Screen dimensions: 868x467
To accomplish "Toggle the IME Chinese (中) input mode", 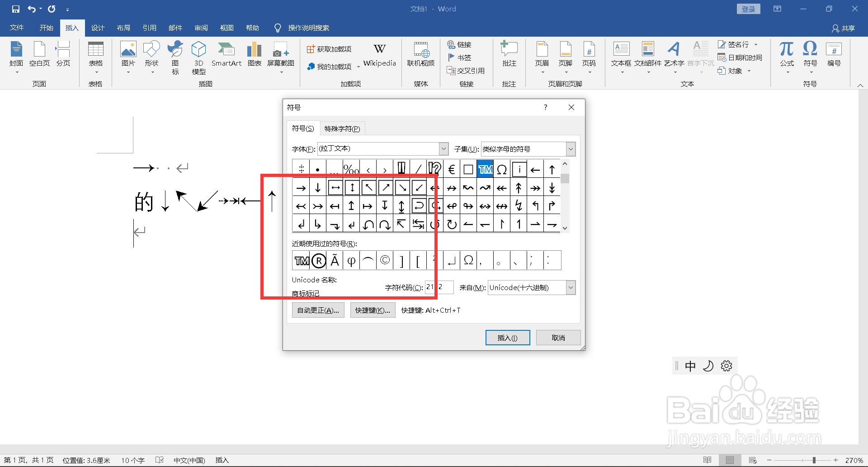I will [x=690, y=366].
